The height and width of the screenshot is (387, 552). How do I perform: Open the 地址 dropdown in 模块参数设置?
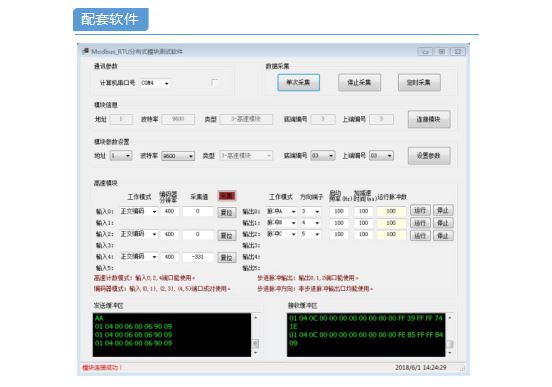tap(121, 156)
